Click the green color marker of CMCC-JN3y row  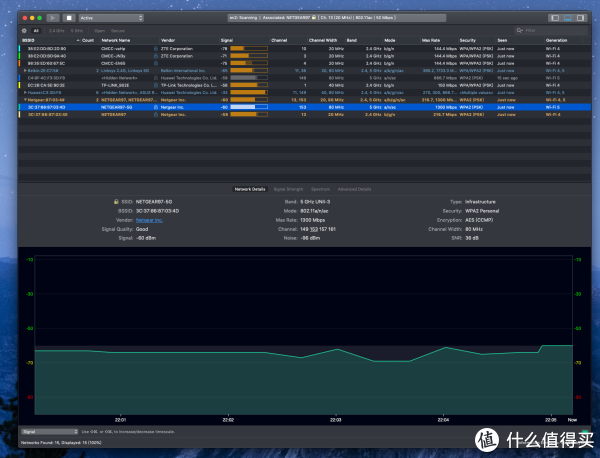[20, 56]
